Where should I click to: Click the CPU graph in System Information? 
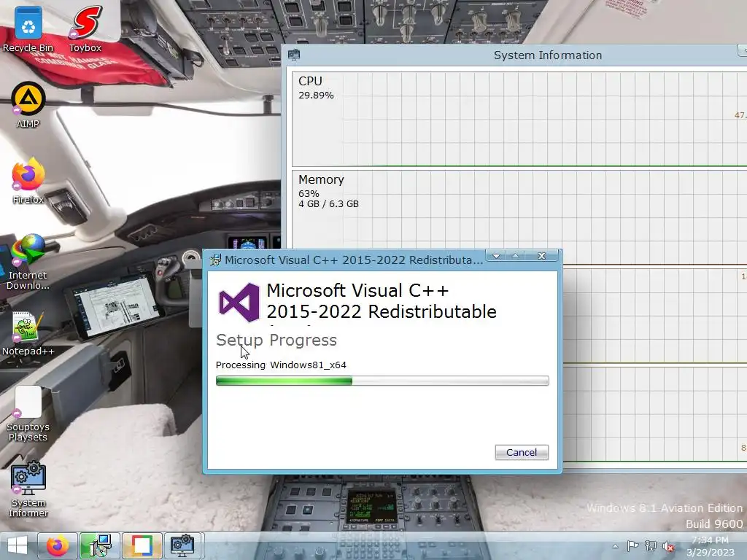[519, 119]
